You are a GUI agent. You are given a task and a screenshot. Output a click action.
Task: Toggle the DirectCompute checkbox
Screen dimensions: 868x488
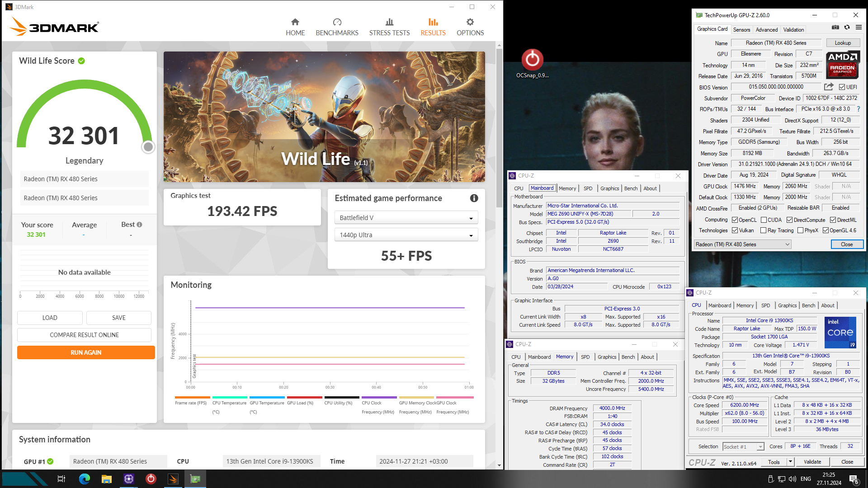pyautogui.click(x=789, y=220)
